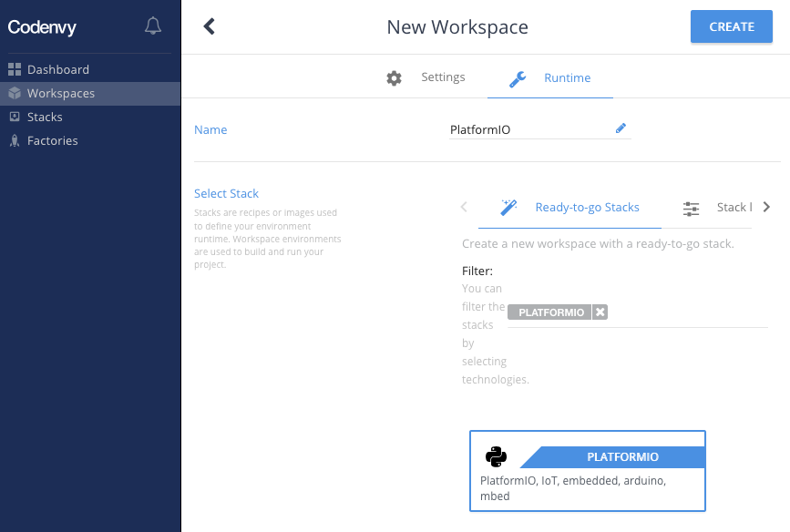The width and height of the screenshot is (790, 532).
Task: Click the Stacks sidebar icon
Action: 15,117
